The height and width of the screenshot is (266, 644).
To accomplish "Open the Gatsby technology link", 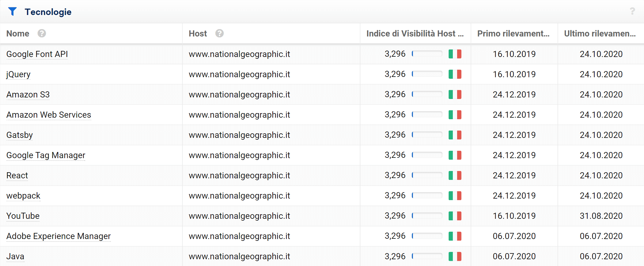I will [20, 135].
